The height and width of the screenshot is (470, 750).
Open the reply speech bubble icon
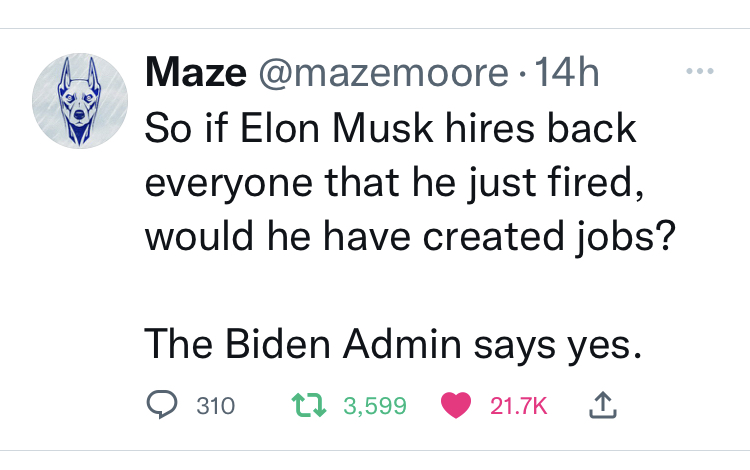tap(162, 405)
